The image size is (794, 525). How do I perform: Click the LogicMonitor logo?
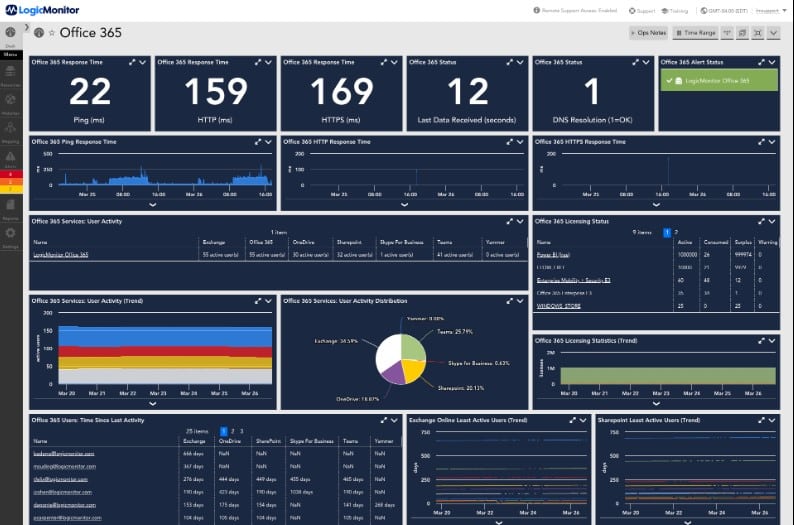(43, 10)
